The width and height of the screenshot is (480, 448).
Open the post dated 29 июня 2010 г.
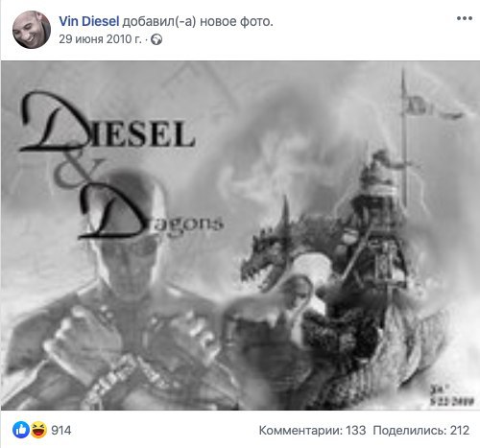[100, 39]
